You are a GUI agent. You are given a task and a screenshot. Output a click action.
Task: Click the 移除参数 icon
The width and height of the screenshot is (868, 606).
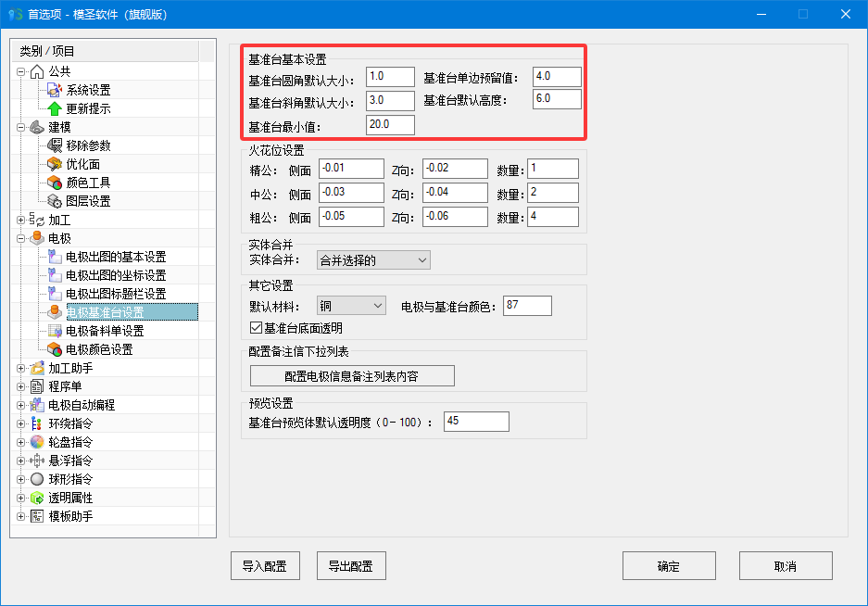(55, 145)
